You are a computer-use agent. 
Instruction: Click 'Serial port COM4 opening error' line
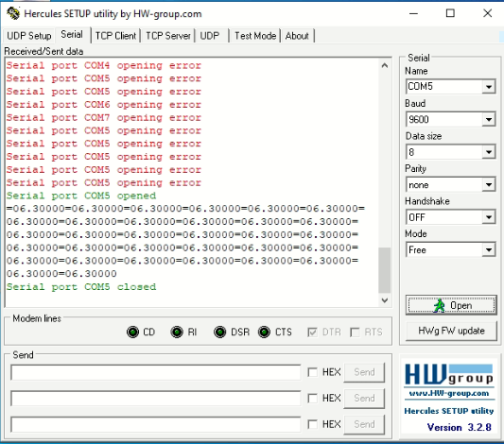[x=104, y=65]
